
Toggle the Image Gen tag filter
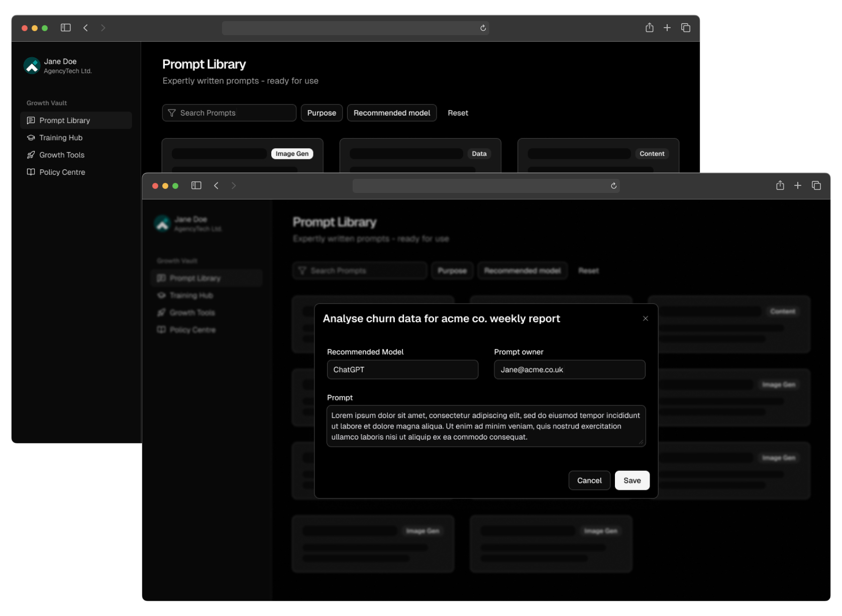(x=292, y=154)
